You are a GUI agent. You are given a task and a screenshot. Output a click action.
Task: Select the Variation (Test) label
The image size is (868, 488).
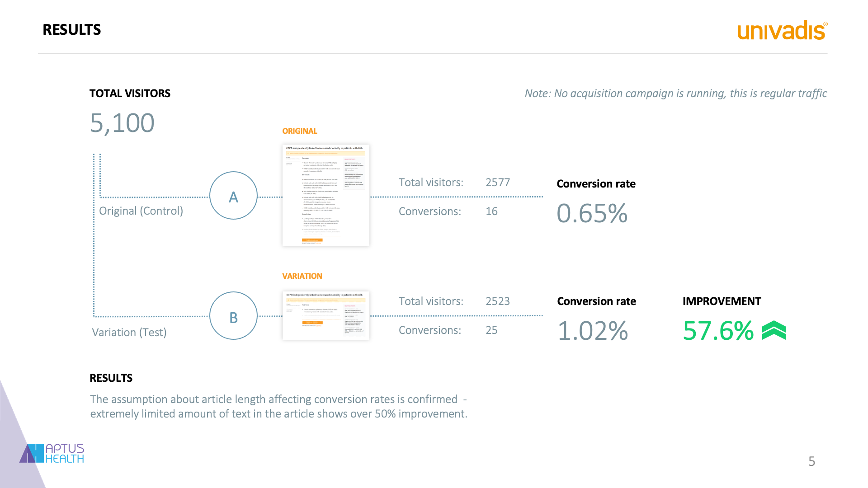[x=129, y=333]
